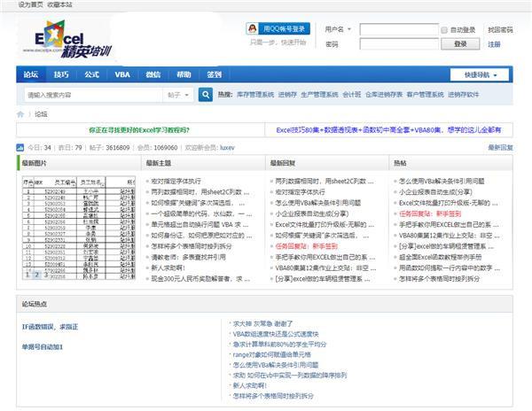
Task: Open the 公式 navigation item
Action: pos(91,74)
